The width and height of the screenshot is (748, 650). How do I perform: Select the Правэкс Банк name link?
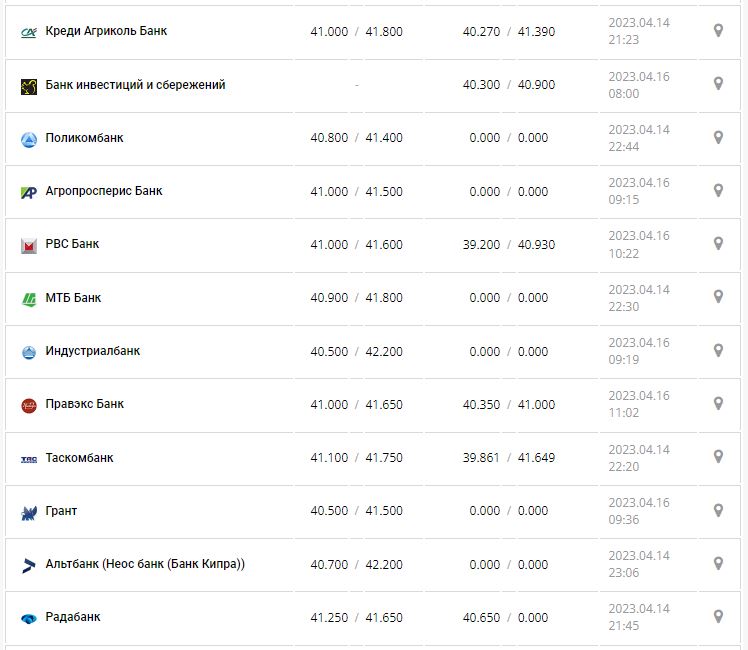tap(85, 404)
